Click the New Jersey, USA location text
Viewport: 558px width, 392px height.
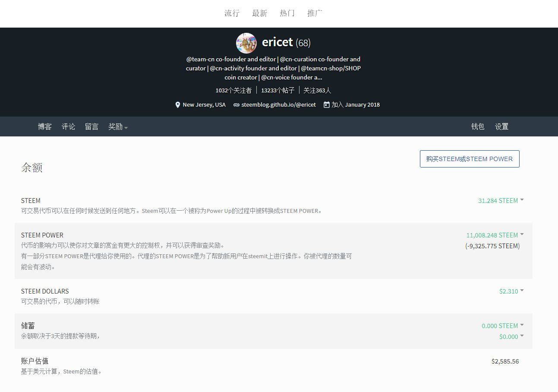click(x=204, y=105)
